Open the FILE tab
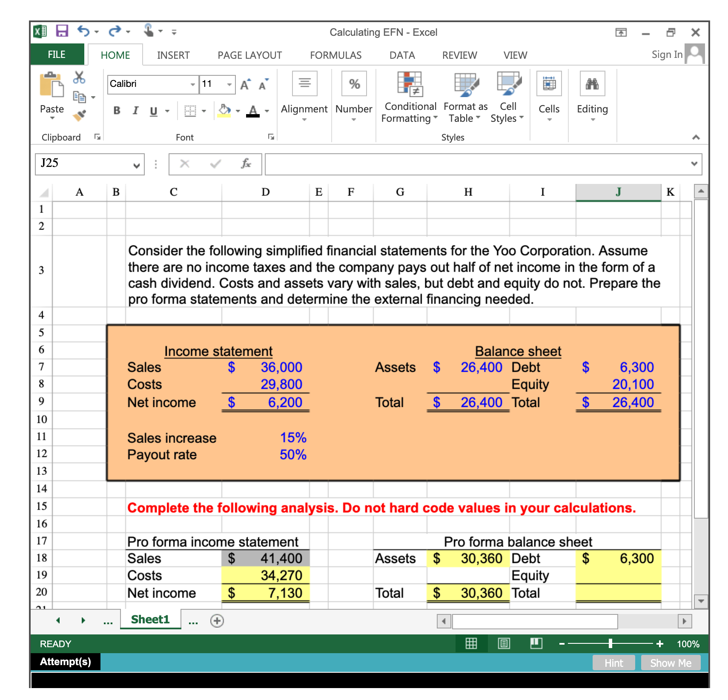The width and height of the screenshot is (728, 700). 57,55
